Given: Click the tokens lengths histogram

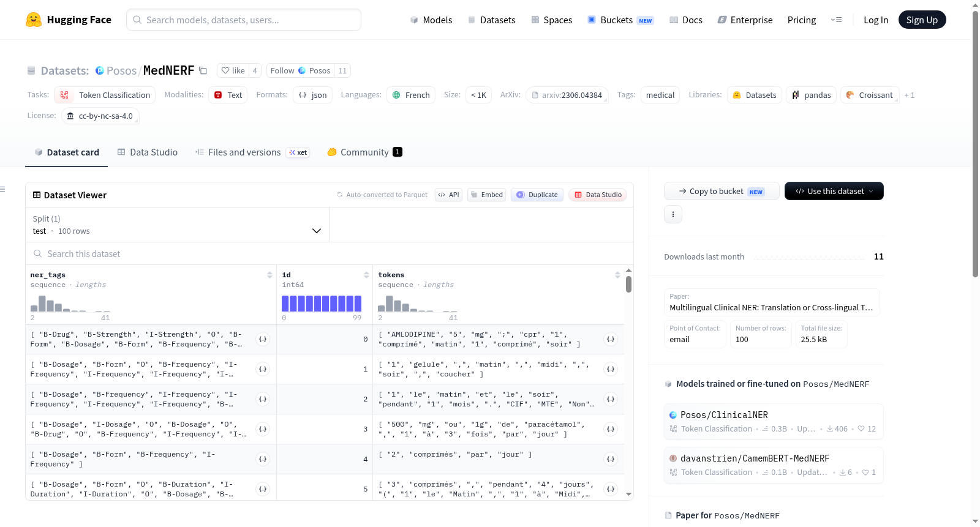Looking at the screenshot, I should [x=418, y=304].
